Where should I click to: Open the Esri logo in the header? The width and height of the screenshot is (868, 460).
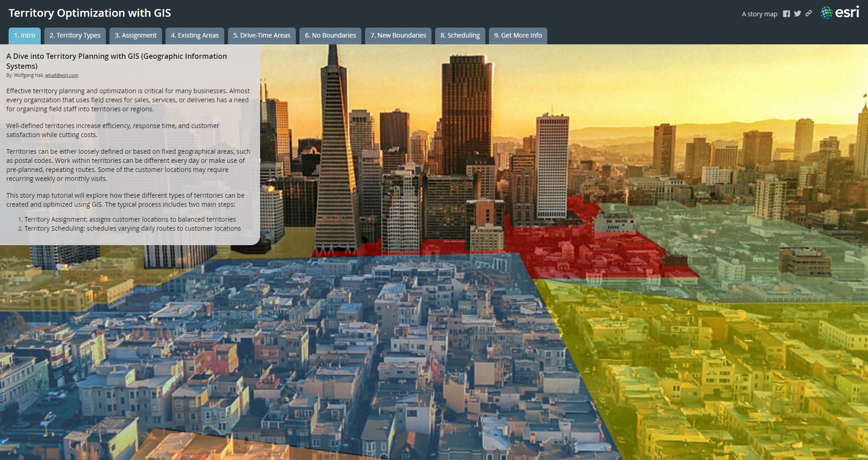pyautogui.click(x=840, y=13)
